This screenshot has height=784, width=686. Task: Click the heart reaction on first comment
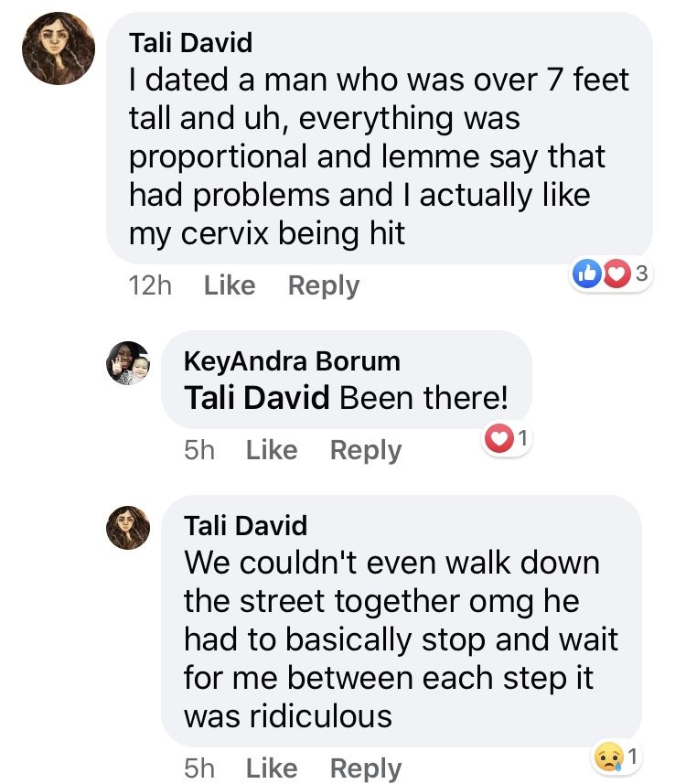tap(617, 273)
